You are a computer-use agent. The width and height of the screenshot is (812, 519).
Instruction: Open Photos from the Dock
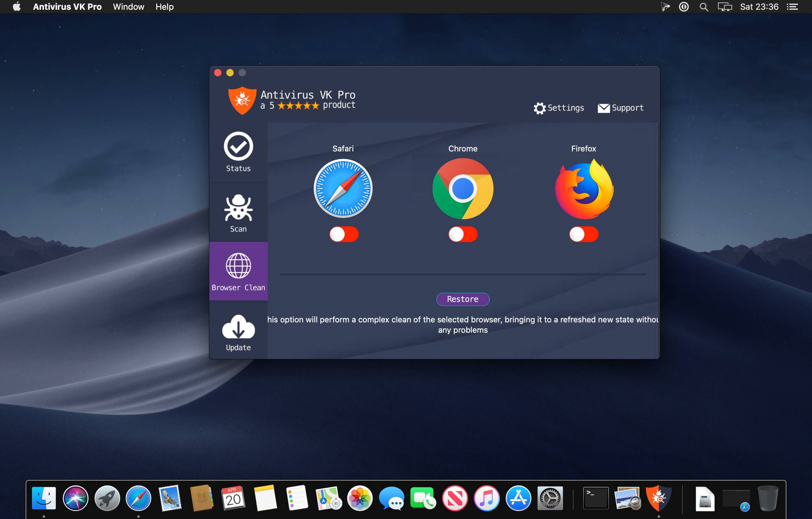[360, 498]
